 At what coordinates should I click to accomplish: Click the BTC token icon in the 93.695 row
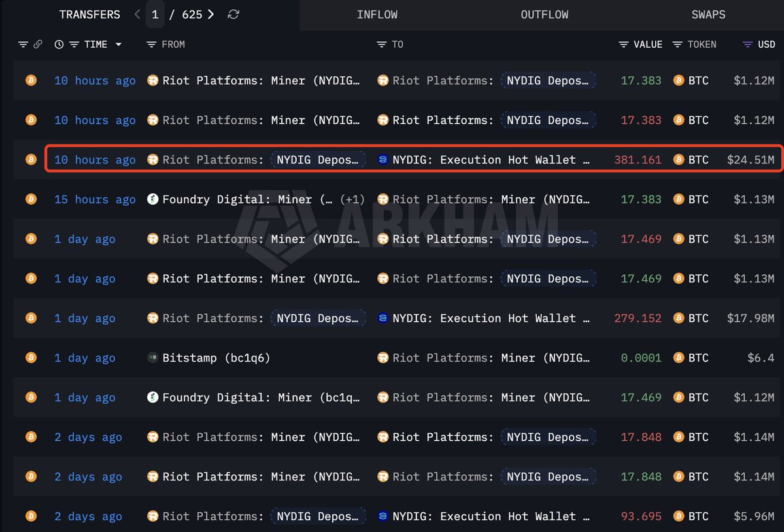coord(679,516)
